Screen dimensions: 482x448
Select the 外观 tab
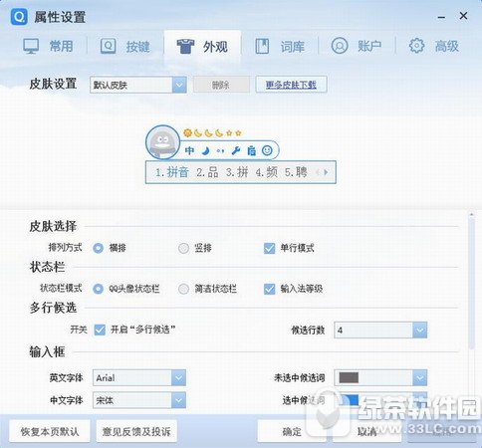(202, 47)
